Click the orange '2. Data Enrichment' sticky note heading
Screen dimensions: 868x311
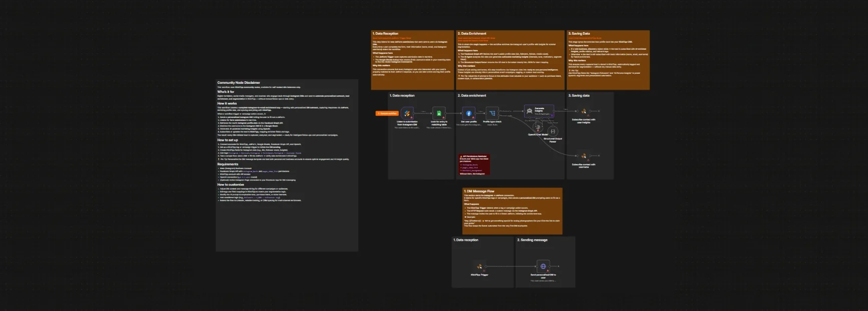[472, 34]
